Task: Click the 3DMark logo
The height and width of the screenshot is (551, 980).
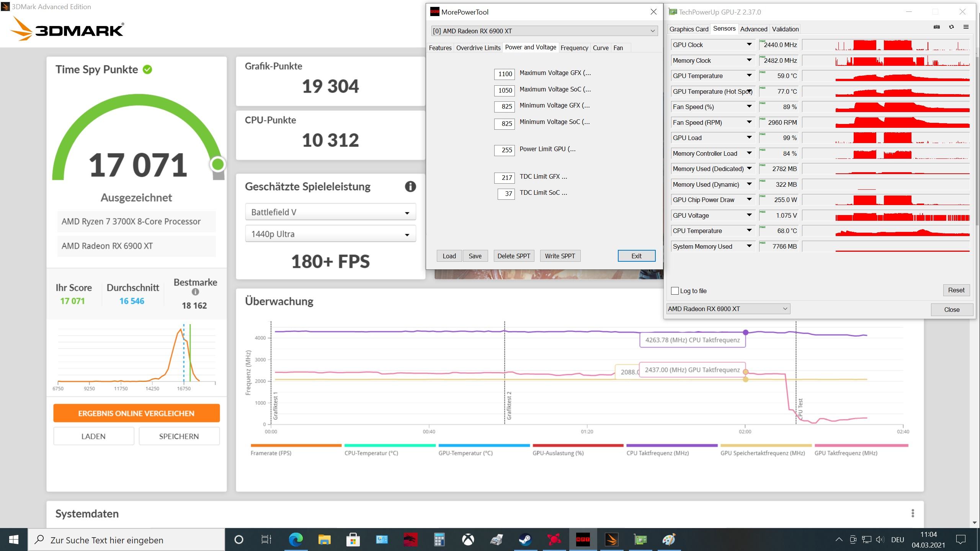Action: point(67,29)
